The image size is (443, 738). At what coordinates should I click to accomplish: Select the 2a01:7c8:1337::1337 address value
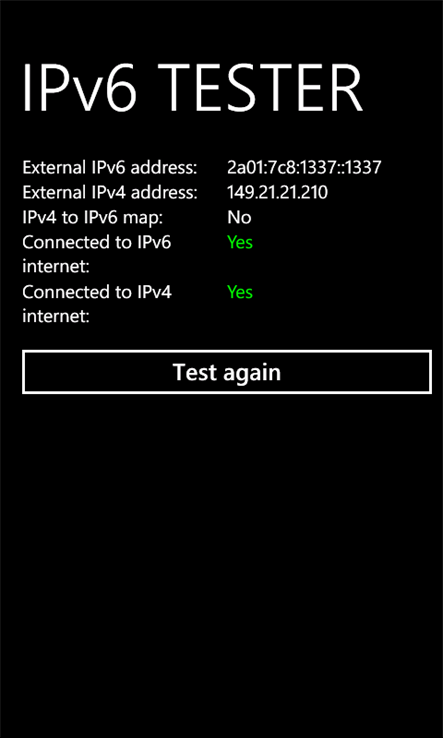(x=304, y=168)
